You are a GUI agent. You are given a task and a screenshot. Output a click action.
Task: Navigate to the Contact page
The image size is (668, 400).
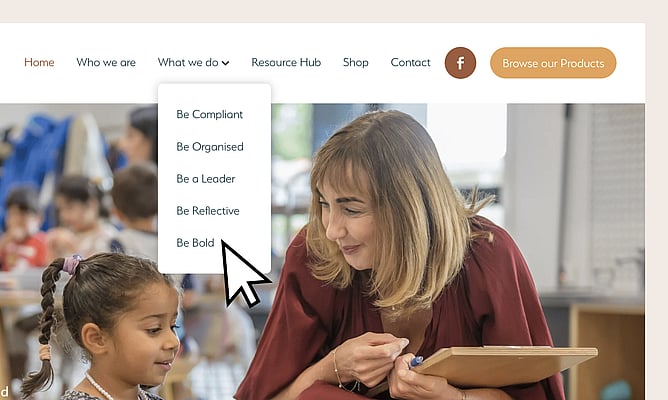click(410, 63)
